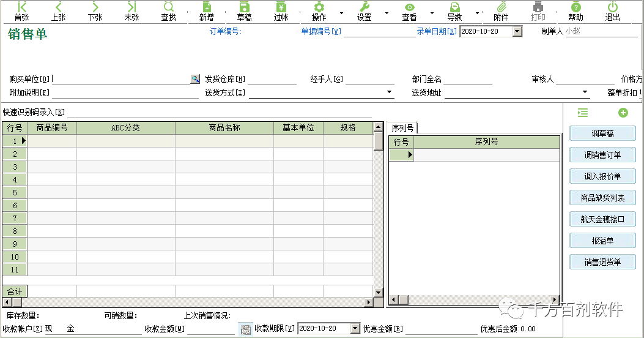
Task: Open the 录单日期 date dropdown
Action: 517,31
